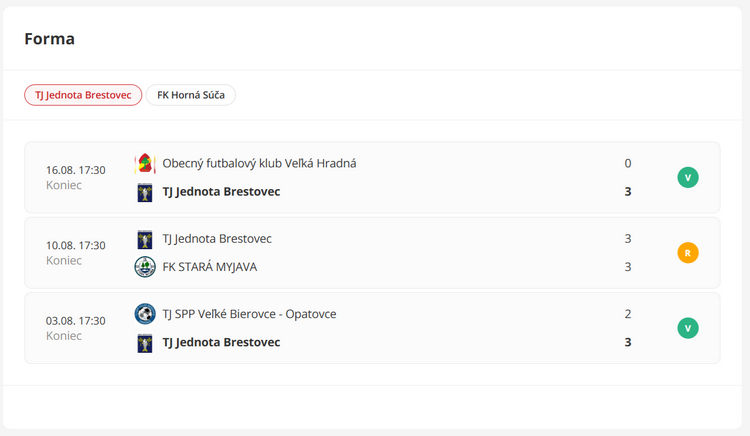750x436 pixels.
Task: Click TJ Jednota Brestovec in the 10.08. match
Action: 217,239
